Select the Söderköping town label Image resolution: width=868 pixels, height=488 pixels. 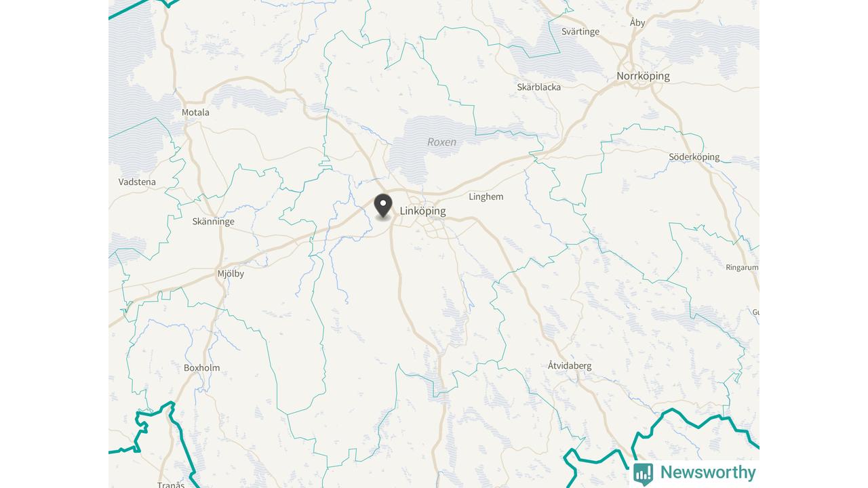(694, 157)
